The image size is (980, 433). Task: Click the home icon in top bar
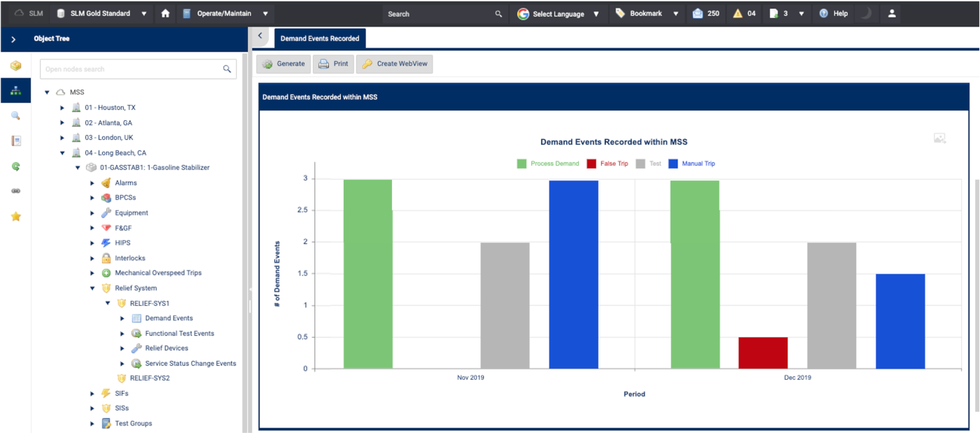[165, 13]
